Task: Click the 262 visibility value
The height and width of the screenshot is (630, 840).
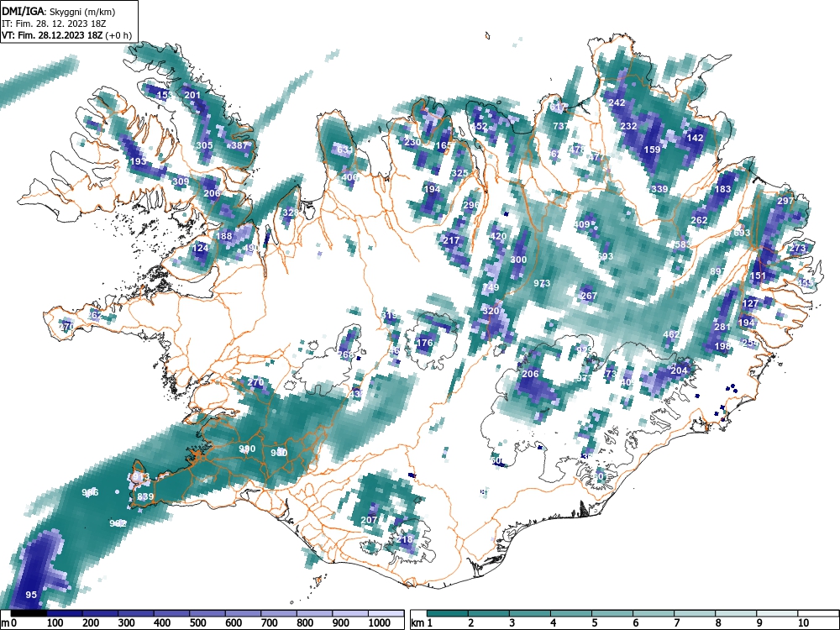Action: [699, 220]
